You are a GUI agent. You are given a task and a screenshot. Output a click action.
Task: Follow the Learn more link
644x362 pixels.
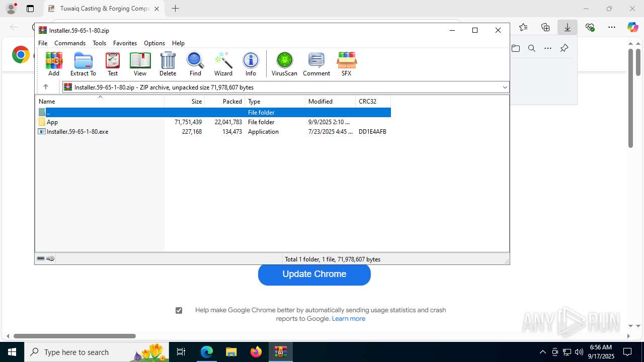pyautogui.click(x=348, y=319)
